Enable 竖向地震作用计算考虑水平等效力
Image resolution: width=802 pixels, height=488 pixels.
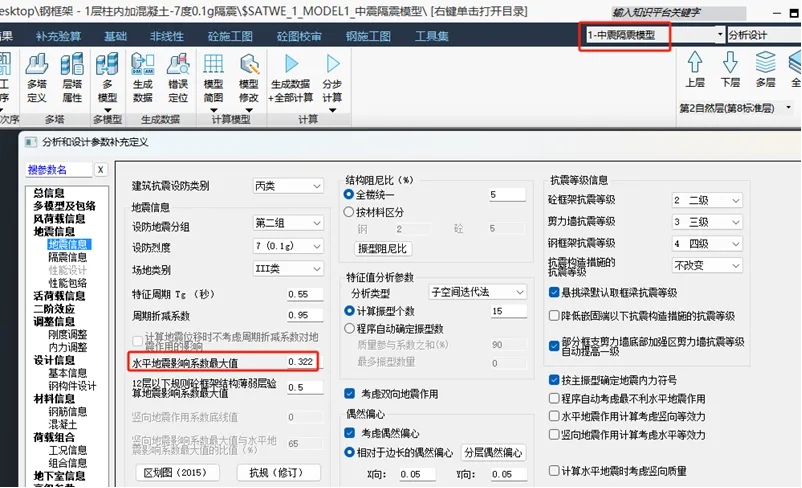coord(554,434)
